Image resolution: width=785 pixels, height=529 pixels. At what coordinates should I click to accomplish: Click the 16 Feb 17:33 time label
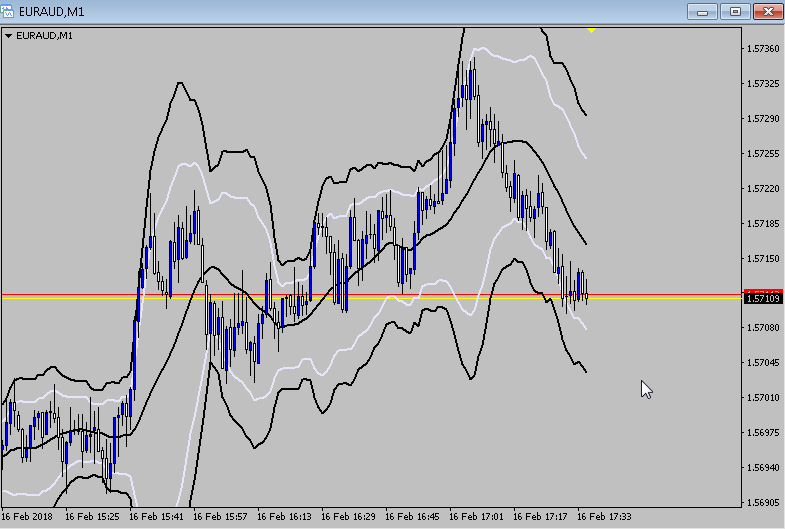pos(605,516)
